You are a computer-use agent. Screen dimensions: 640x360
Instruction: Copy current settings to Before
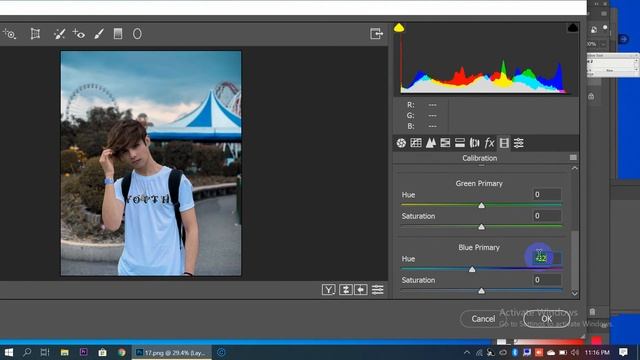[361, 290]
